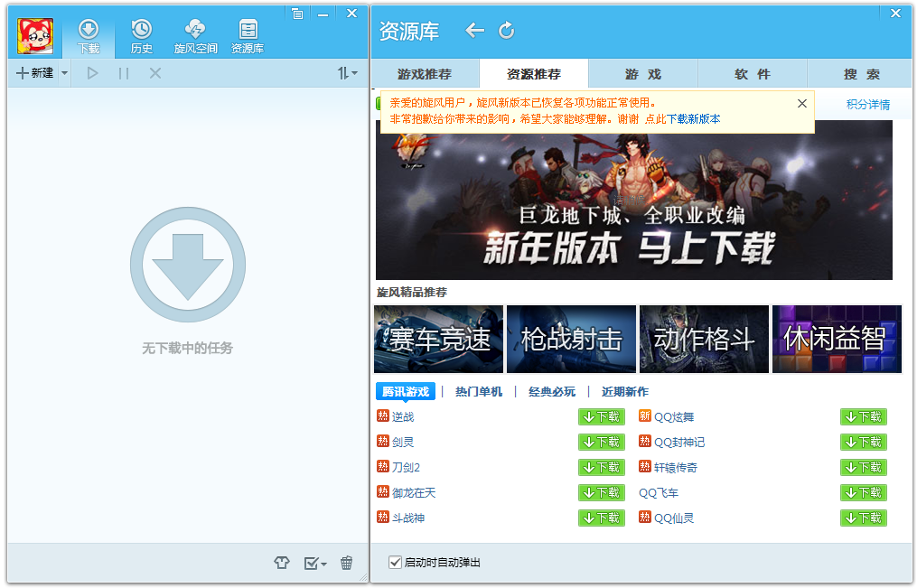Viewport: 917px width, 588px height.
Task: Switch to the 游戏推荐 tab
Action: (425, 74)
